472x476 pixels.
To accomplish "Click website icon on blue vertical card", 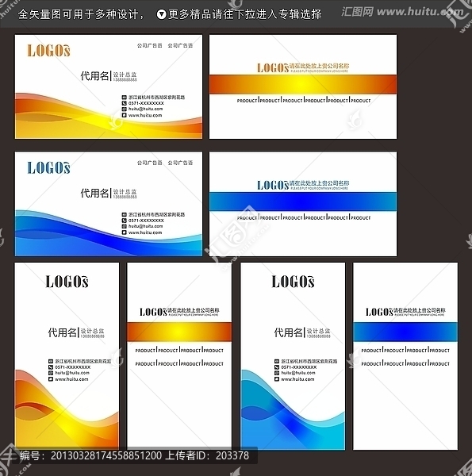I will click(277, 379).
